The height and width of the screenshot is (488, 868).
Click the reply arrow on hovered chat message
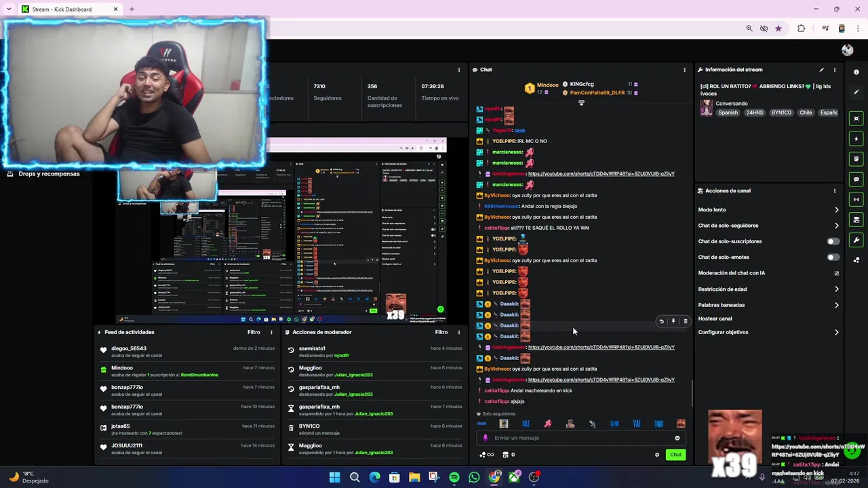coord(662,321)
